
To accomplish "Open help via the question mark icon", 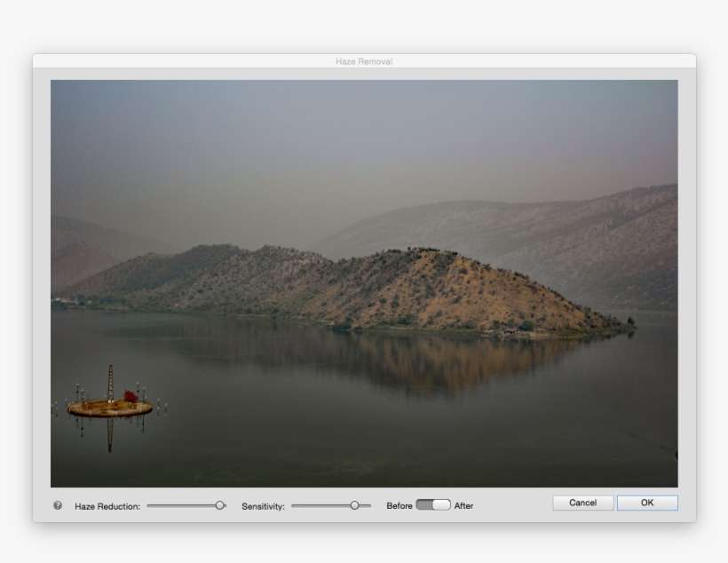I will click(57, 504).
